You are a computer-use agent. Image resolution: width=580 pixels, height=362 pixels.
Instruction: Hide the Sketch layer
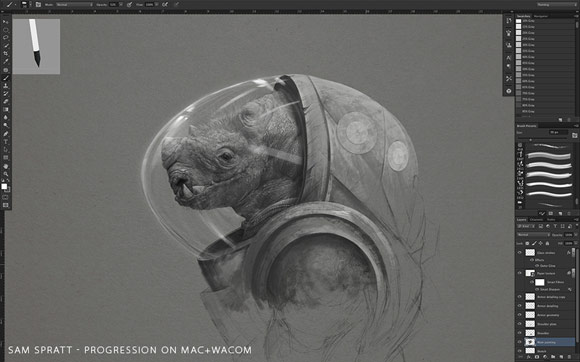point(520,351)
